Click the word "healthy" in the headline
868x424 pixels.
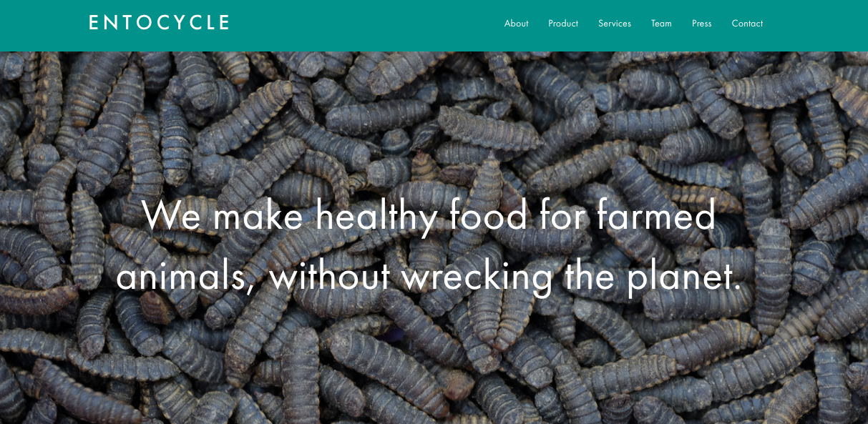[376, 217]
